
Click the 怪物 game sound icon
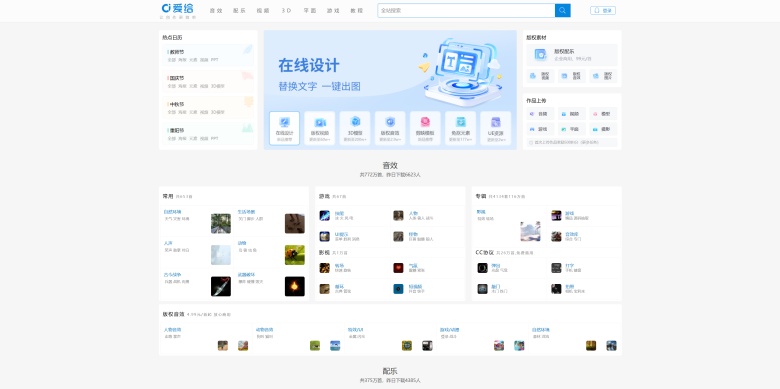click(x=398, y=236)
